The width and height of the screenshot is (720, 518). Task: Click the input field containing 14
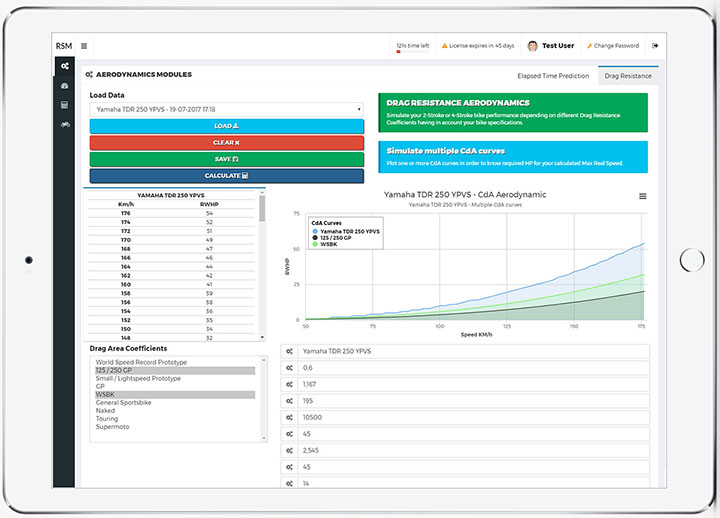(x=474, y=483)
